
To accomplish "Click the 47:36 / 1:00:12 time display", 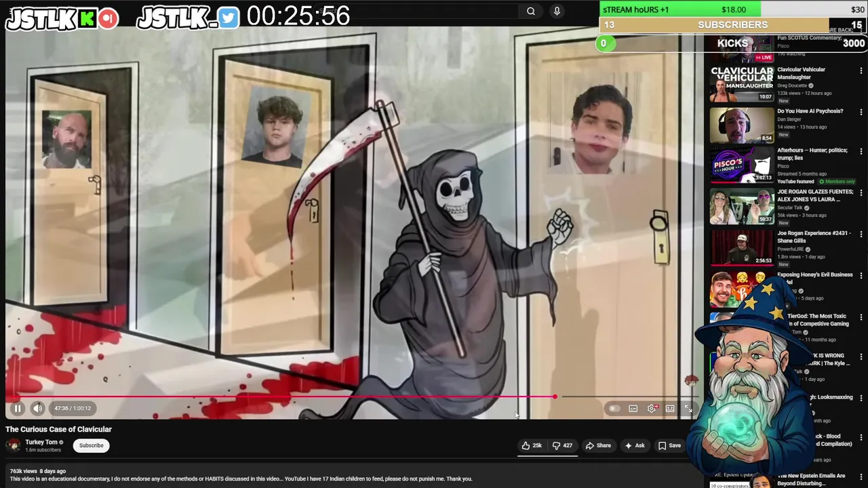I will point(71,408).
